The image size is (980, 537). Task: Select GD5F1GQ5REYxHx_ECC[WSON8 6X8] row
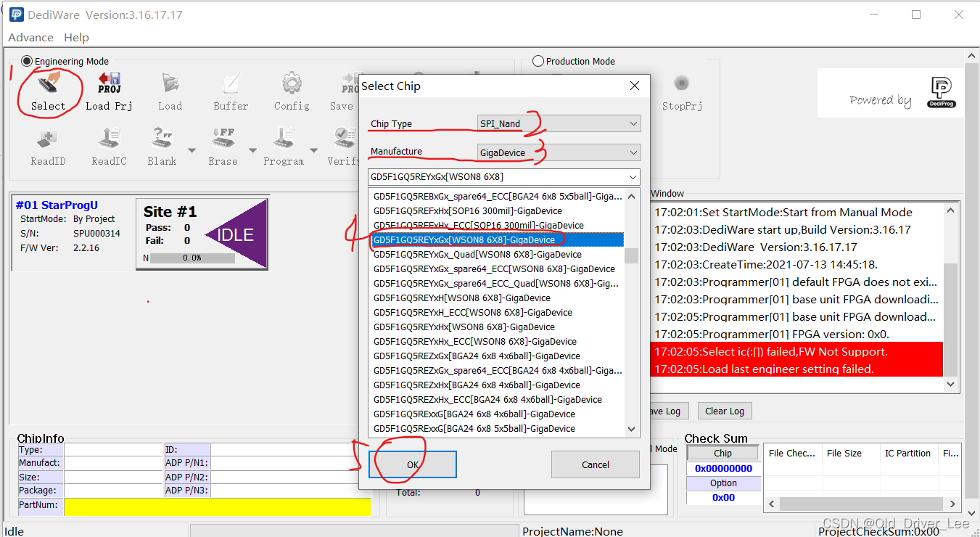coord(497,341)
